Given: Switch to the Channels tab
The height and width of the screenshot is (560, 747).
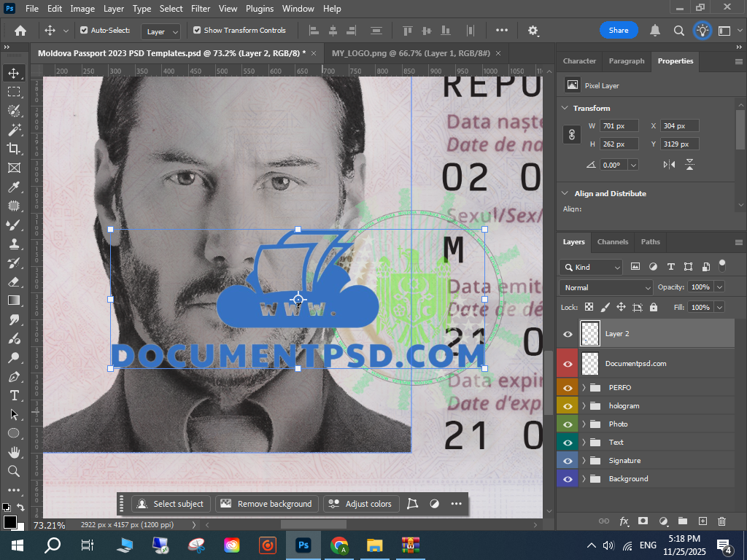Looking at the screenshot, I should tap(612, 242).
